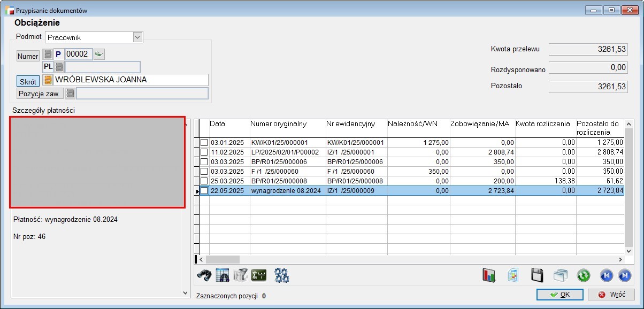Click the blue gears settings icon
This screenshot has height=309, width=644.
(282, 275)
